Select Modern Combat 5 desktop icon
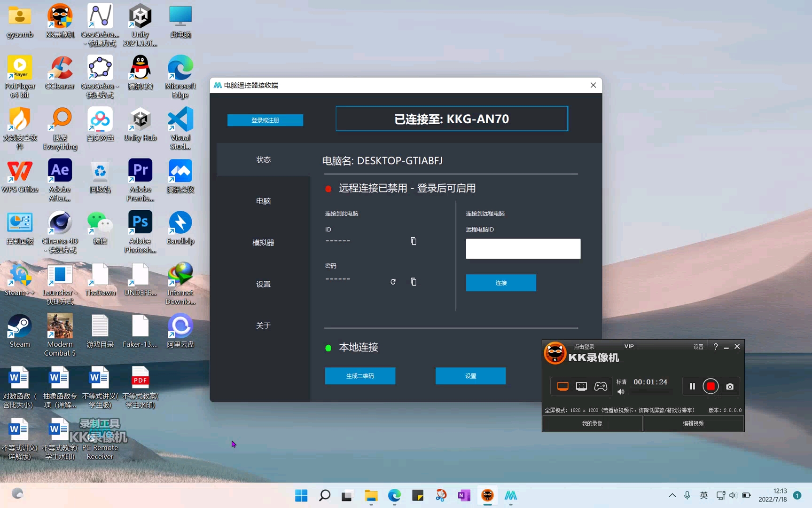The image size is (812, 508). (x=60, y=335)
